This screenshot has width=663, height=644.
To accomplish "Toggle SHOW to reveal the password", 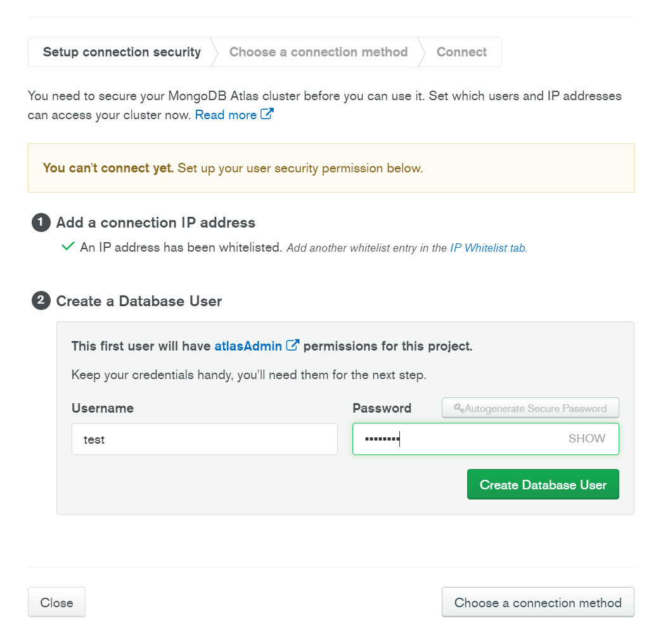I will tap(586, 439).
